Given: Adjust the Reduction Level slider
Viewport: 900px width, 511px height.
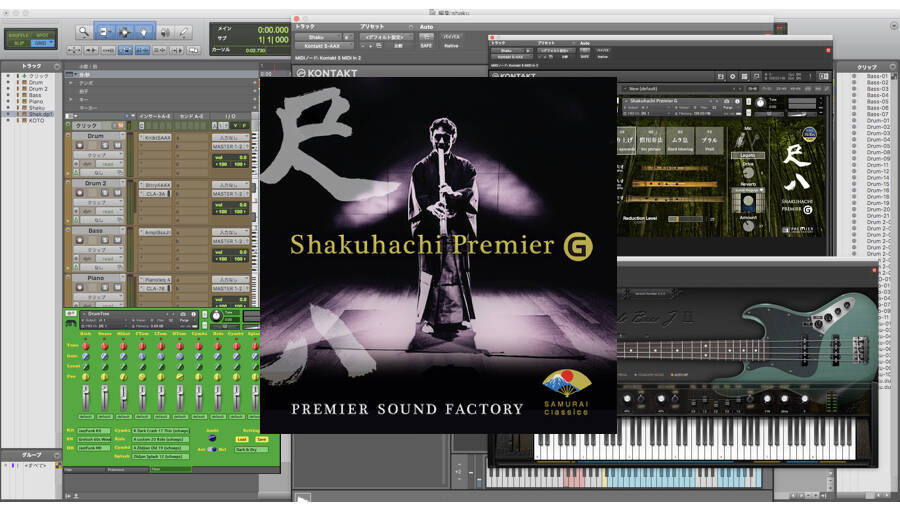Looking at the screenshot, I should [x=685, y=219].
